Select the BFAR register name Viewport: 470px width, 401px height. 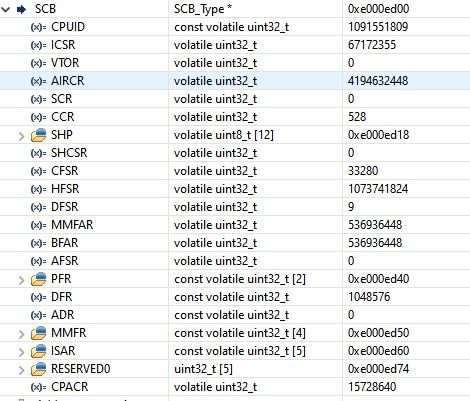point(64,243)
